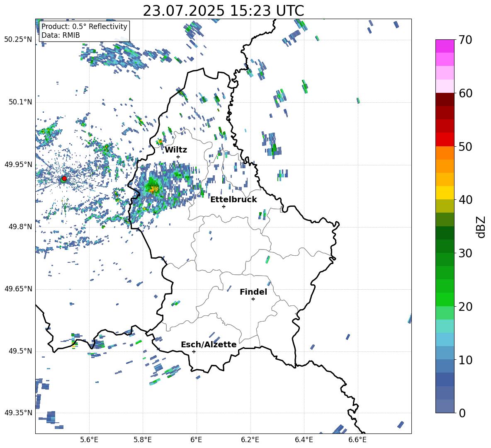This screenshot has height=448, width=491.
Task: Click the 6.4°E longitude label
Action: click(x=304, y=440)
